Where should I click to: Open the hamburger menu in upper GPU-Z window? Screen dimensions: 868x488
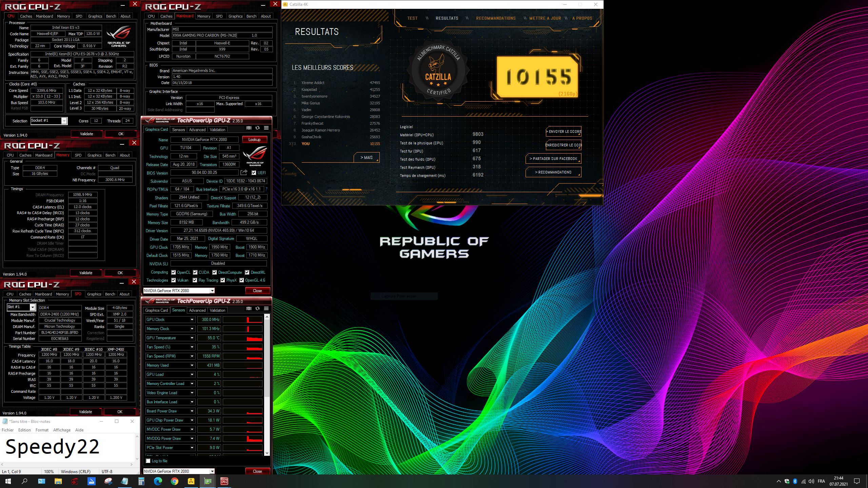tap(267, 128)
